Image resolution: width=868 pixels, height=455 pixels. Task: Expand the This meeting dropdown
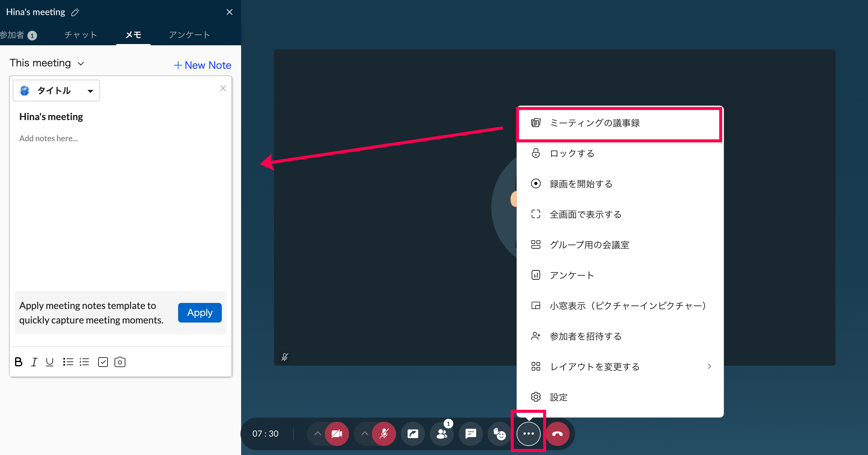click(x=47, y=63)
